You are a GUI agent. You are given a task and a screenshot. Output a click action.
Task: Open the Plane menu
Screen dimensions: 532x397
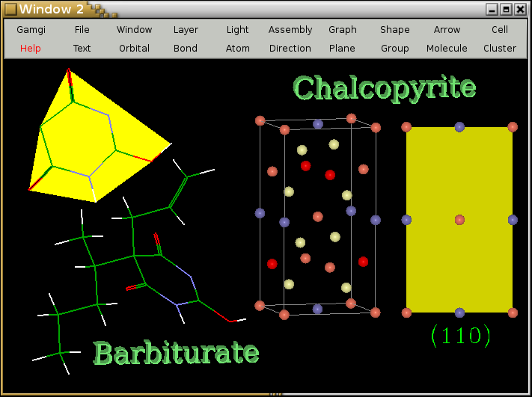pyautogui.click(x=342, y=49)
